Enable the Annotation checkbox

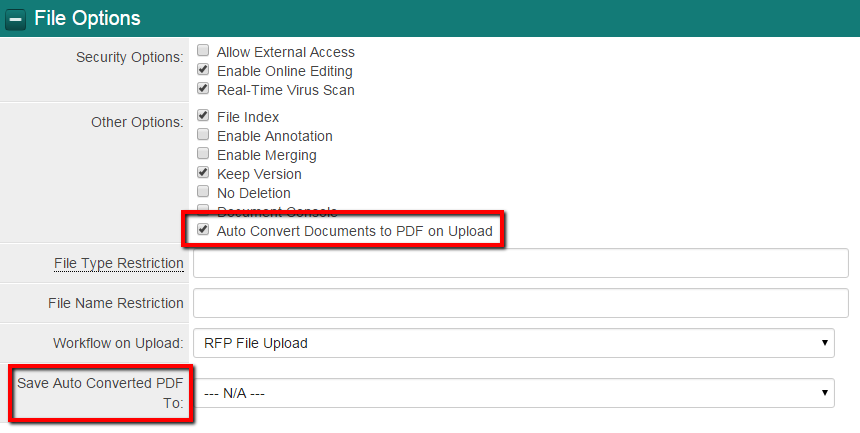pyautogui.click(x=204, y=135)
